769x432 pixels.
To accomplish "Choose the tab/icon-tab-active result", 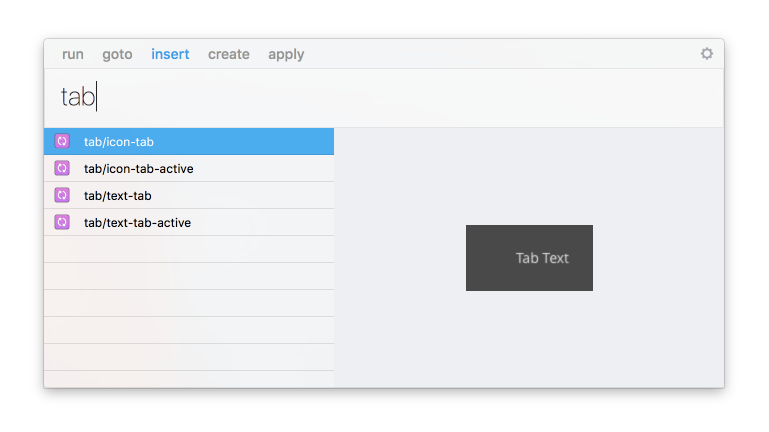I will [190, 169].
